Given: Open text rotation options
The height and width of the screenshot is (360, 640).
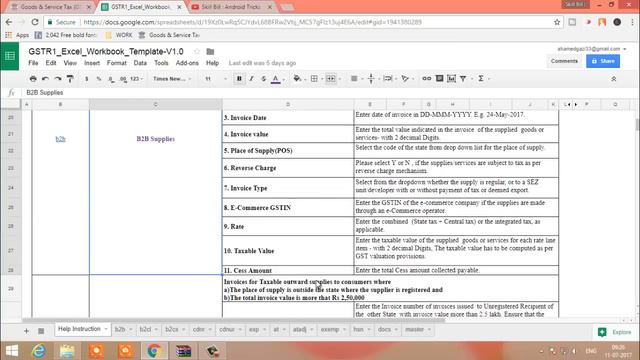Looking at the screenshot, I should (x=405, y=78).
